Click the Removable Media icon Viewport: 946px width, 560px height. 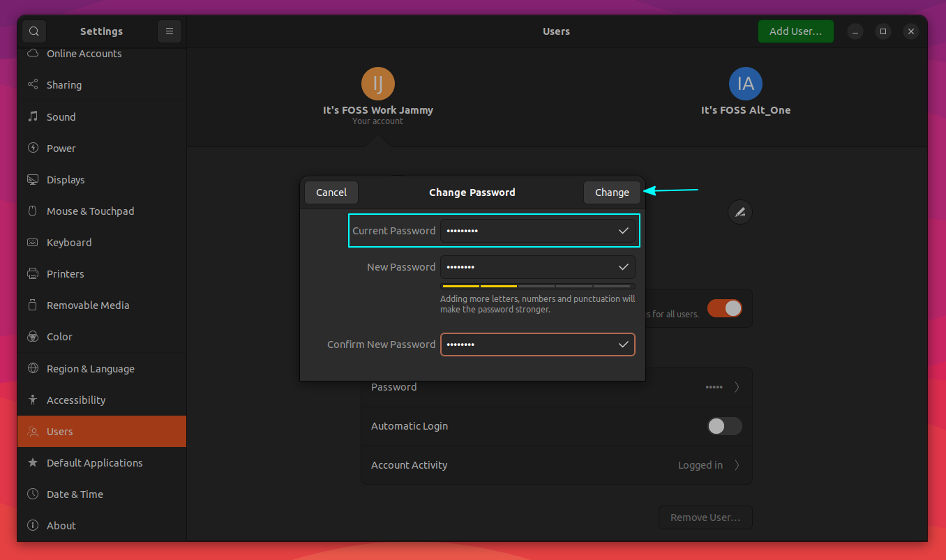[33, 305]
